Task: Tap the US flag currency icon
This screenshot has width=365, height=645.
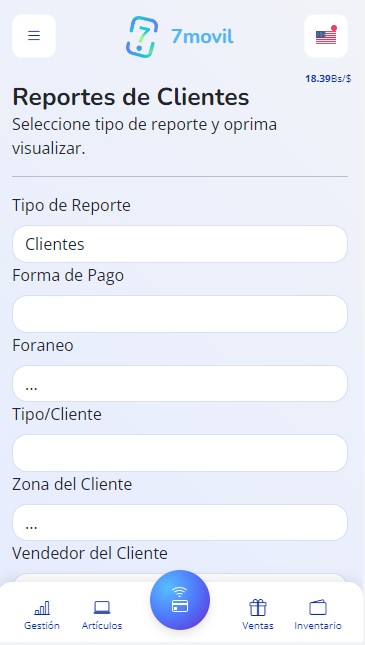Action: click(326, 36)
